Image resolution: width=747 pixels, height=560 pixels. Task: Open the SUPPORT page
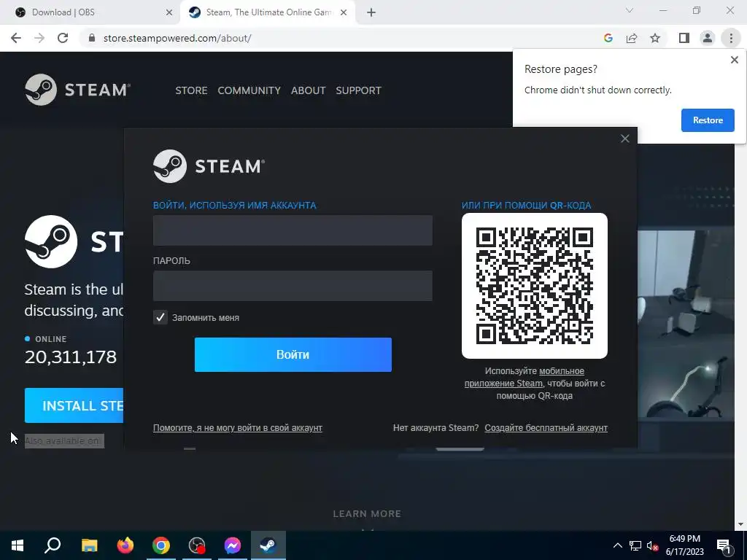[358, 90]
